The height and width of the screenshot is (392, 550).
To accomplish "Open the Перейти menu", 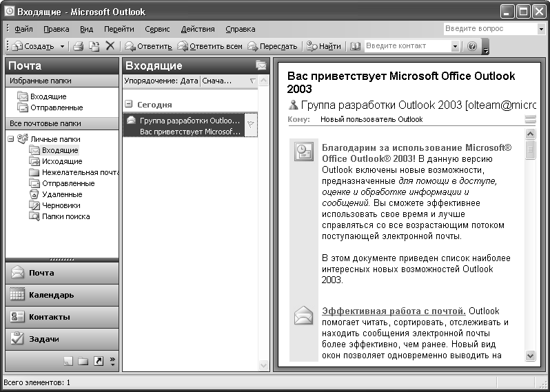I will [119, 29].
